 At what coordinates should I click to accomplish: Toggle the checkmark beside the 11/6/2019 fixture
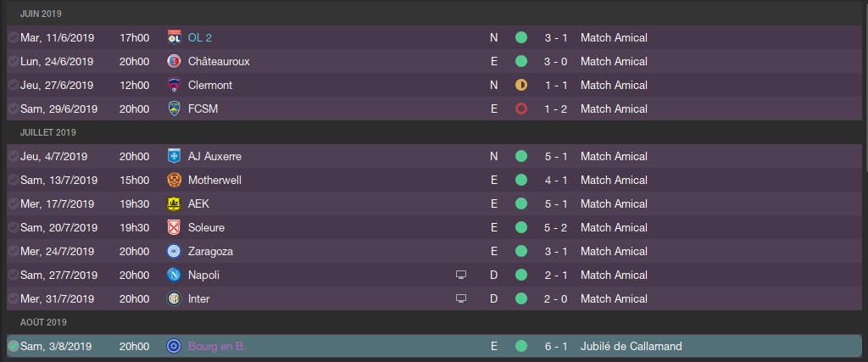[x=14, y=37]
